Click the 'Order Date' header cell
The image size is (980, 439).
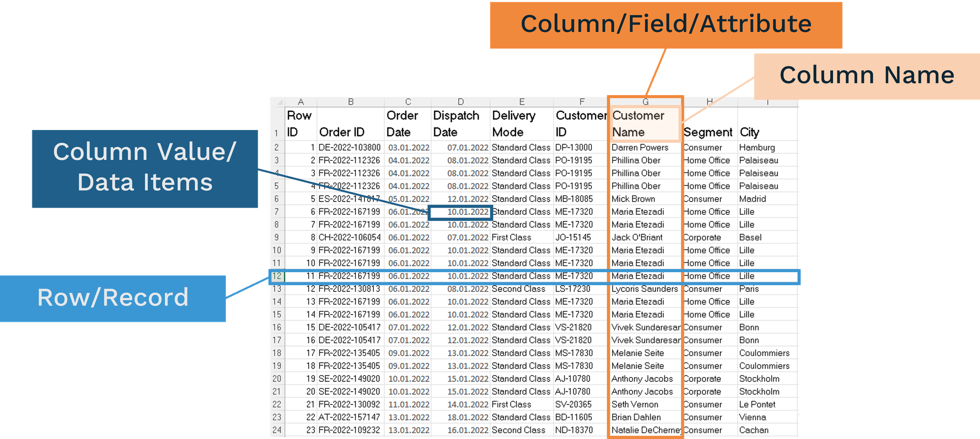pyautogui.click(x=408, y=124)
